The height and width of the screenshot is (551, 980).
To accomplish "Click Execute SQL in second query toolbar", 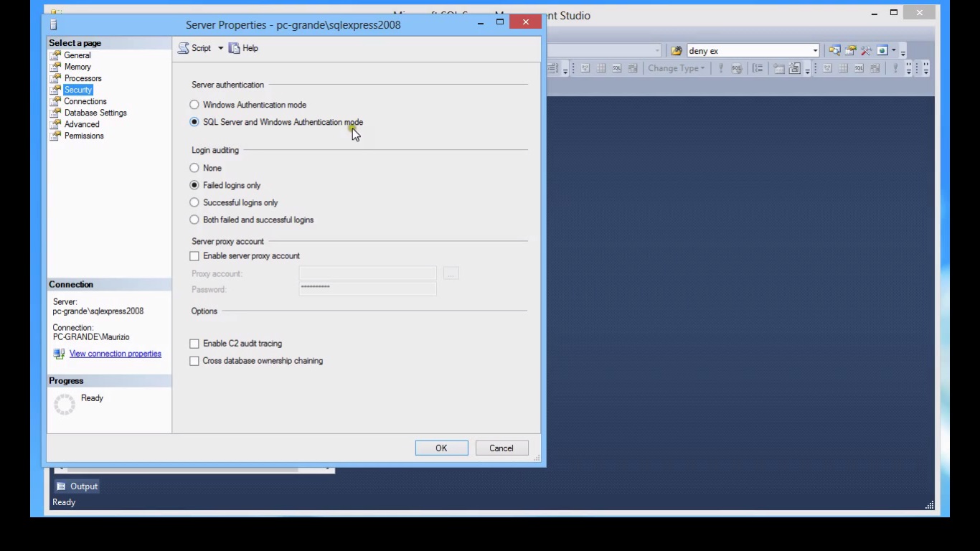I will coord(895,68).
